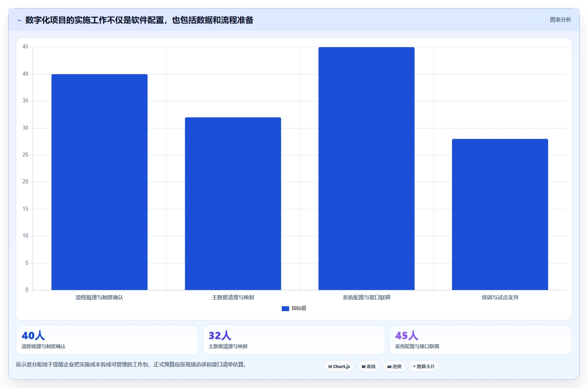The image size is (588, 388).
Task: Toggle the 指标值 legend color box
Action: pyautogui.click(x=285, y=309)
